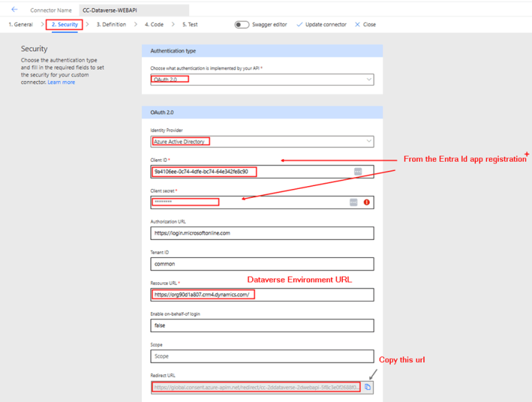This screenshot has width=532, height=402.
Task: Click the Security heading text
Action: click(x=34, y=49)
